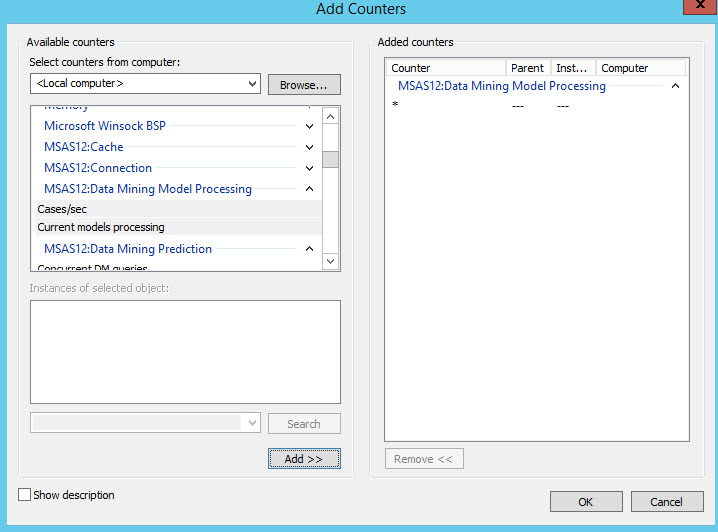The height and width of the screenshot is (532, 718).
Task: Cancel the Add Counters dialog
Action: [x=666, y=502]
